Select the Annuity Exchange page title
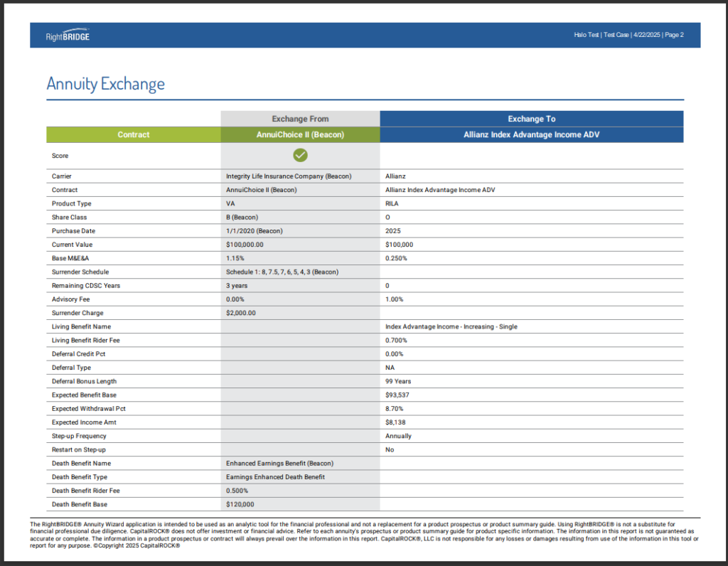The image size is (728, 566). click(105, 84)
